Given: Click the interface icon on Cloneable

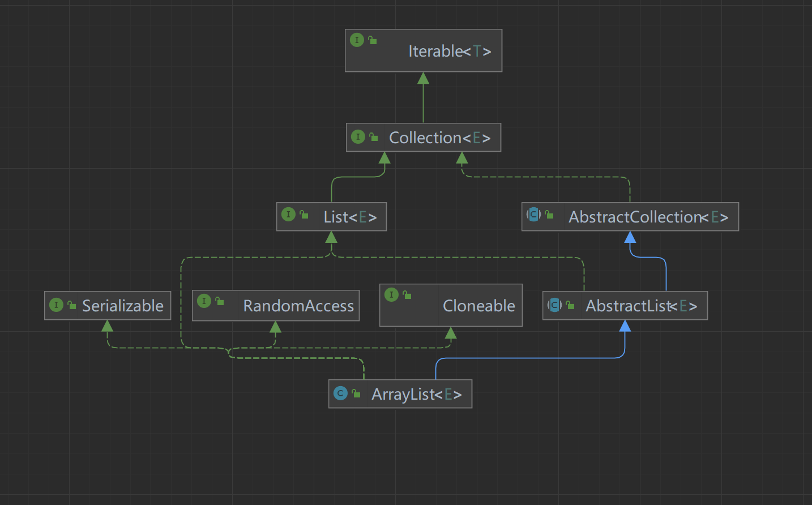Looking at the screenshot, I should coord(391,294).
